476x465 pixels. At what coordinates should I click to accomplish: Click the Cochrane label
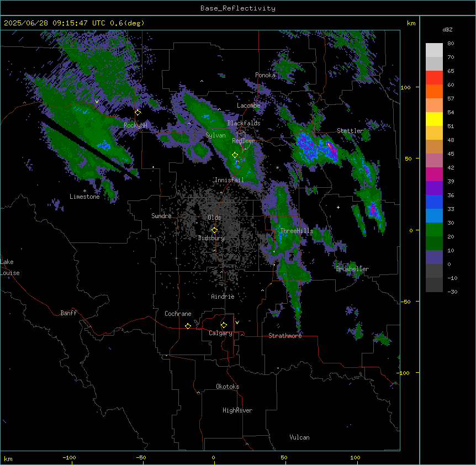tap(178, 314)
